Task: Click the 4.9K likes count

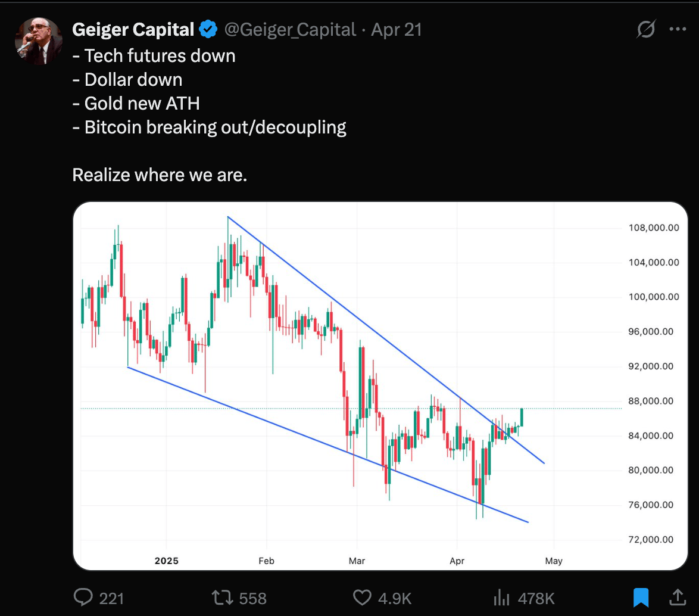Action: click(395, 598)
